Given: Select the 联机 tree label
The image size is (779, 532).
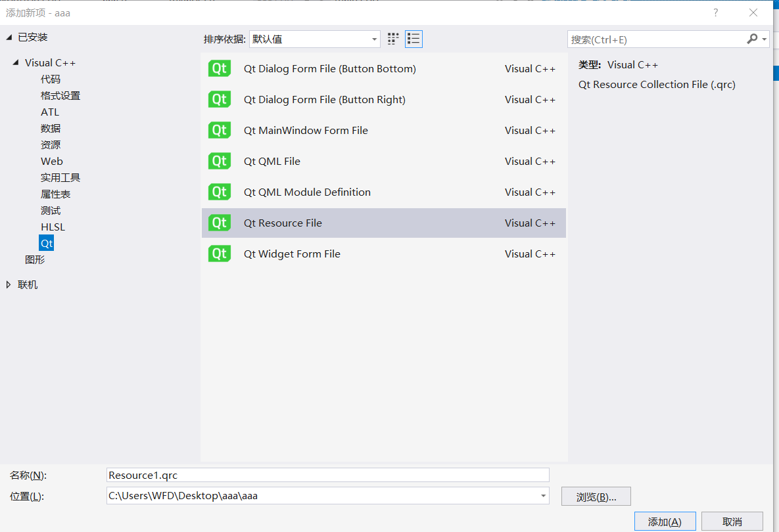Looking at the screenshot, I should (28, 285).
